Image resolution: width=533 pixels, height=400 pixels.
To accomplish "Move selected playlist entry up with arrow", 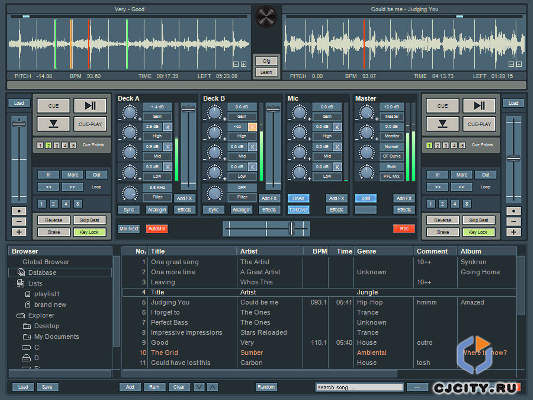I will (212, 387).
